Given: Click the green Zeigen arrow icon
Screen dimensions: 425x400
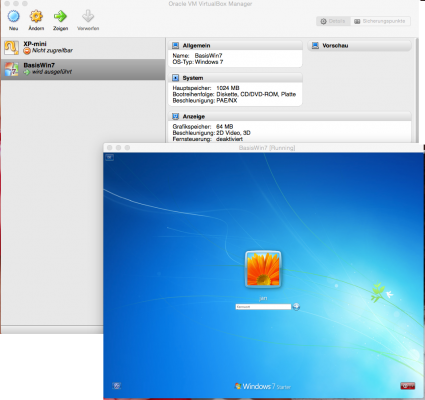Looking at the screenshot, I should click(x=60, y=16).
